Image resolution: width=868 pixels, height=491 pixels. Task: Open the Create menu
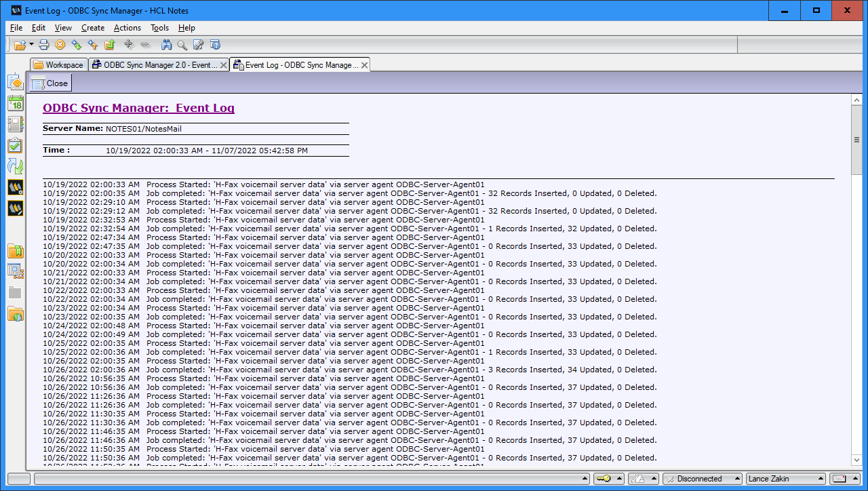point(93,28)
